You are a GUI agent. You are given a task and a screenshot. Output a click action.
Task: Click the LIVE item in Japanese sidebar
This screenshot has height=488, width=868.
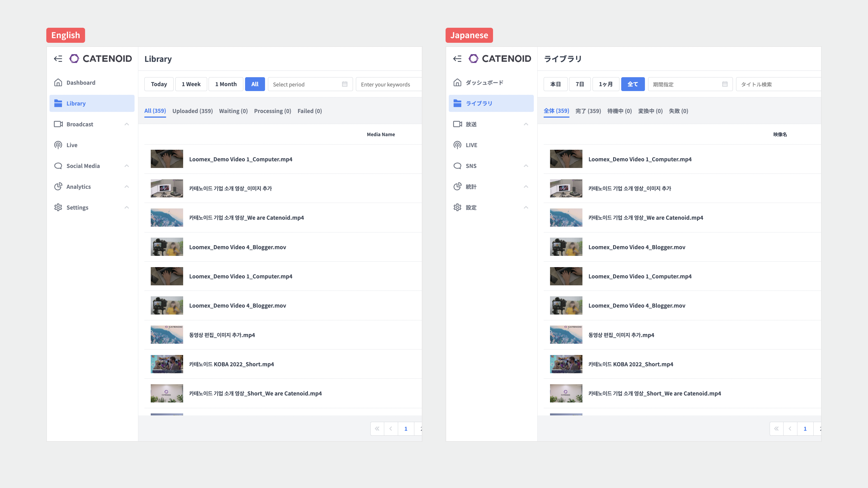[471, 145]
